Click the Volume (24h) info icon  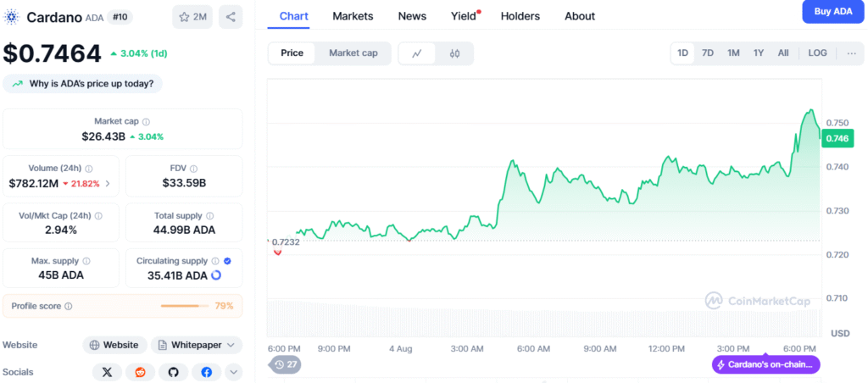88,169
